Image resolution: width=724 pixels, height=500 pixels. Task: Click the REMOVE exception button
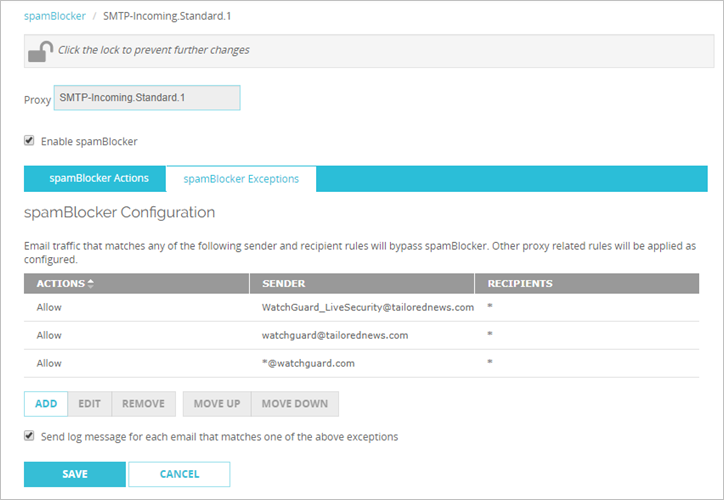click(x=143, y=404)
